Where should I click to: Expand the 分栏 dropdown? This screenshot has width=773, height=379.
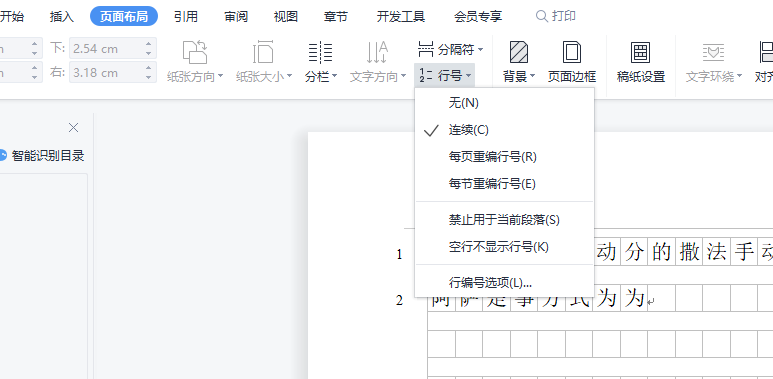(x=334, y=76)
